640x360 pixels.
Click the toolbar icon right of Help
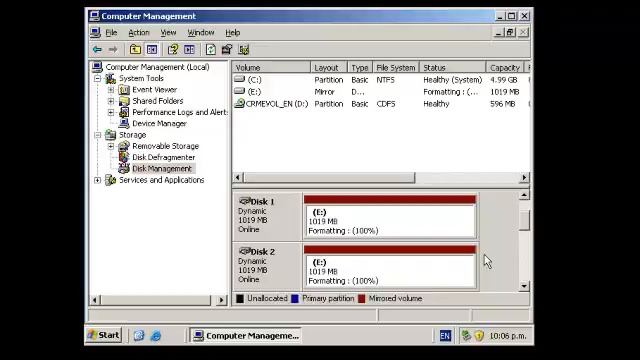pyautogui.click(x=189, y=50)
